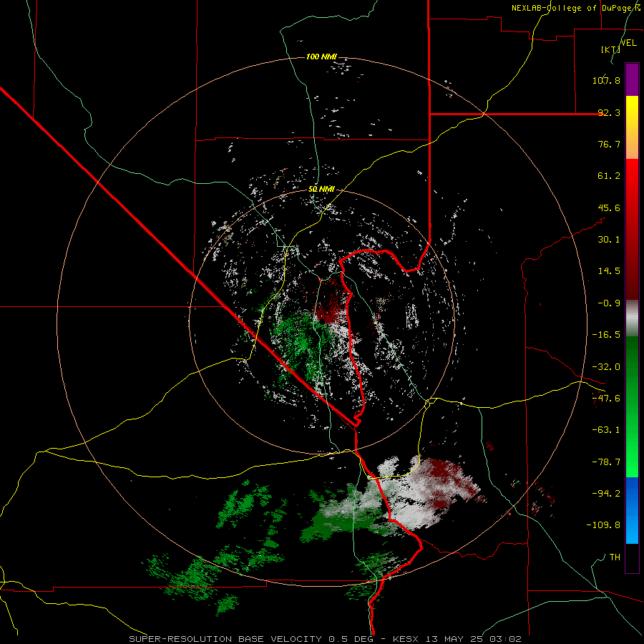Click the TH legend label

(615, 557)
